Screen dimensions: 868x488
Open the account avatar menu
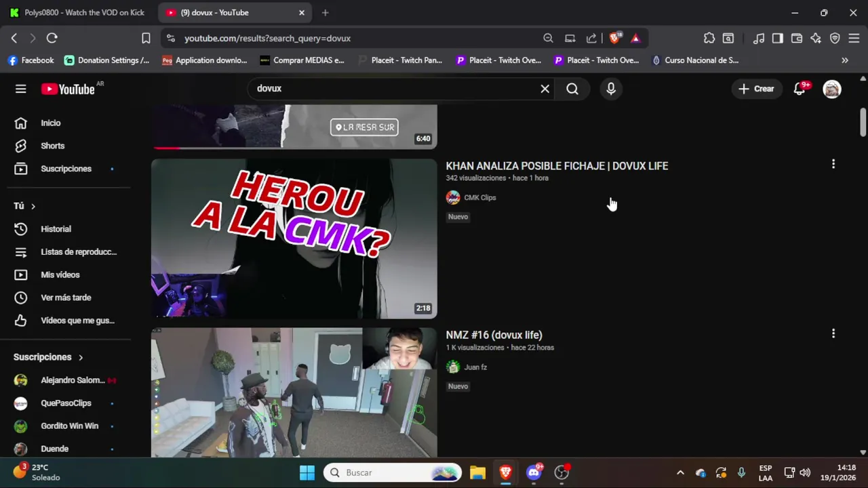tap(832, 89)
